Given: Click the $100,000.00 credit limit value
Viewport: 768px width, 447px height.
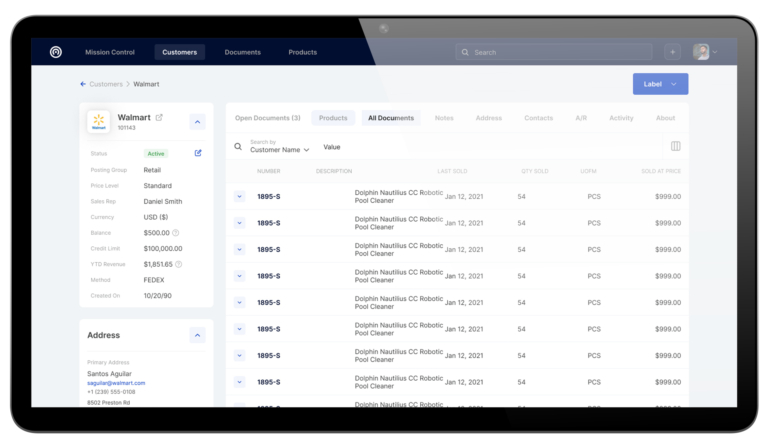Looking at the screenshot, I should [163, 249].
